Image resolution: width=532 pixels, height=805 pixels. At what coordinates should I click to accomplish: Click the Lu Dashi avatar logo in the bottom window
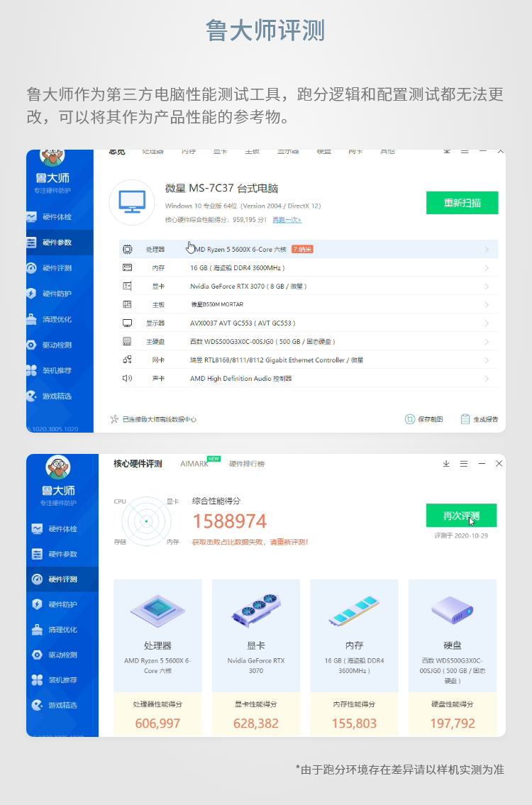point(58,467)
